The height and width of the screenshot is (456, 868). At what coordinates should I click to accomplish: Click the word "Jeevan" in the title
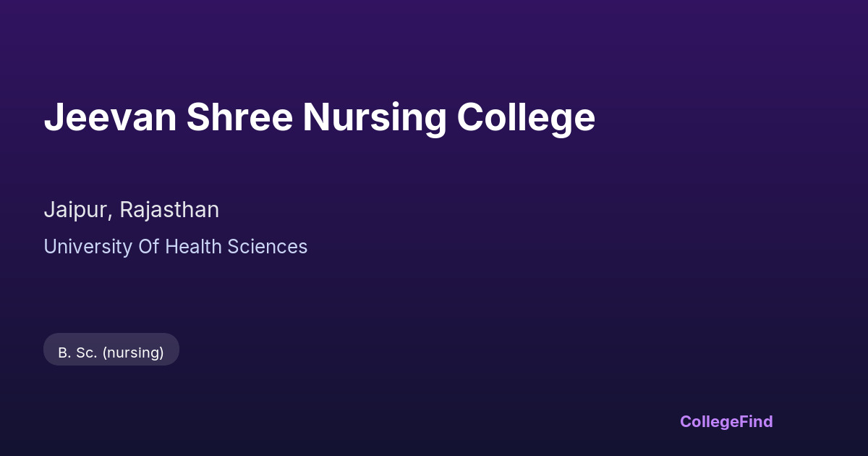tap(110, 117)
